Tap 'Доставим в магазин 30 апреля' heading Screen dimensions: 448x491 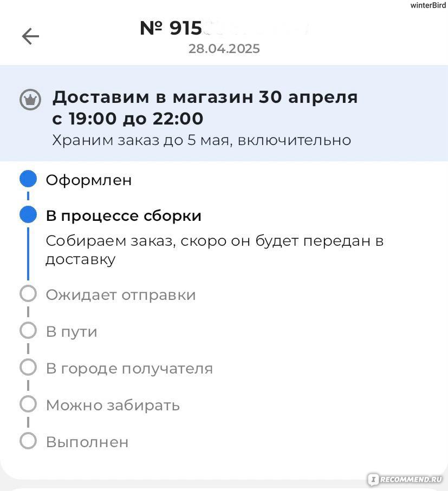click(205, 97)
